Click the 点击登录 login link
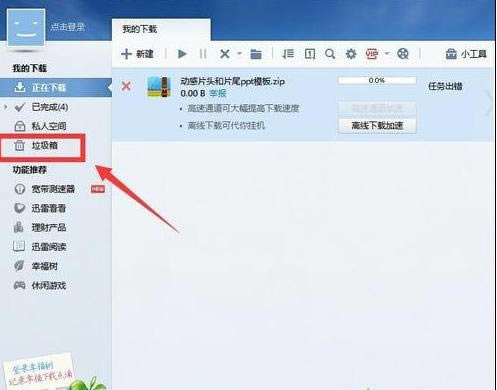Screen dimensions: 497x390 click(68, 27)
